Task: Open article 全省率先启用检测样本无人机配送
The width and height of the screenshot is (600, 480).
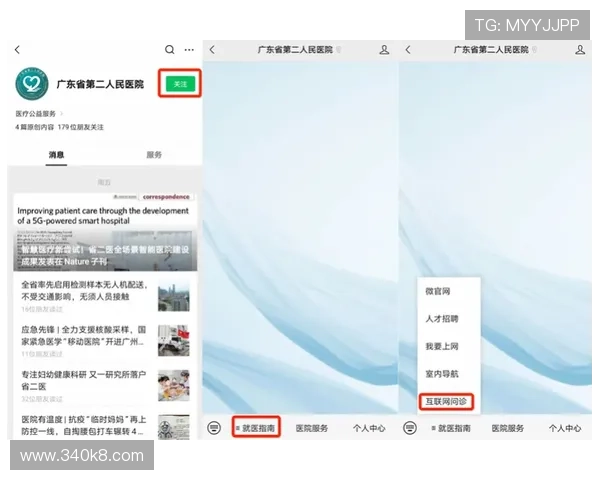Action: point(85,291)
